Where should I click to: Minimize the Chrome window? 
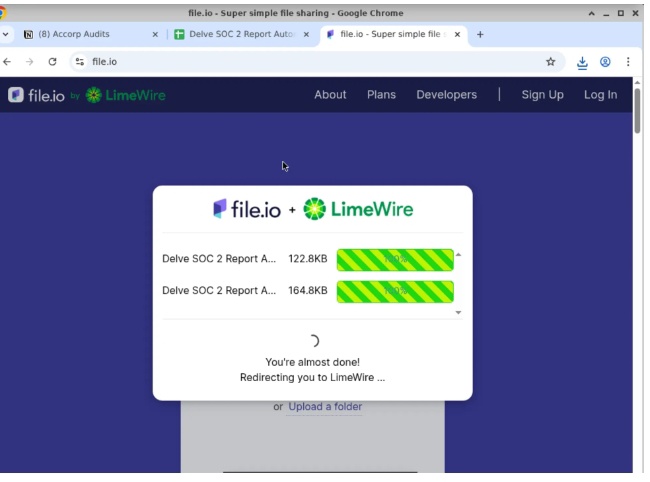606,13
